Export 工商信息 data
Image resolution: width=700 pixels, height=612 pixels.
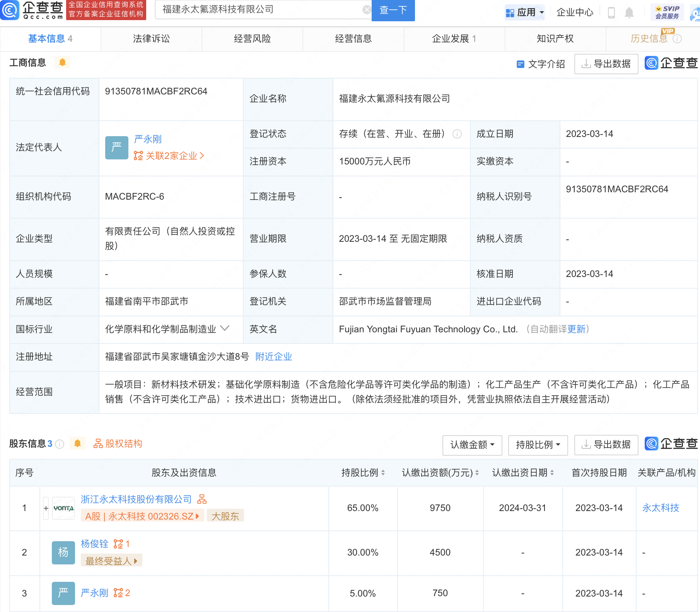[x=606, y=64]
